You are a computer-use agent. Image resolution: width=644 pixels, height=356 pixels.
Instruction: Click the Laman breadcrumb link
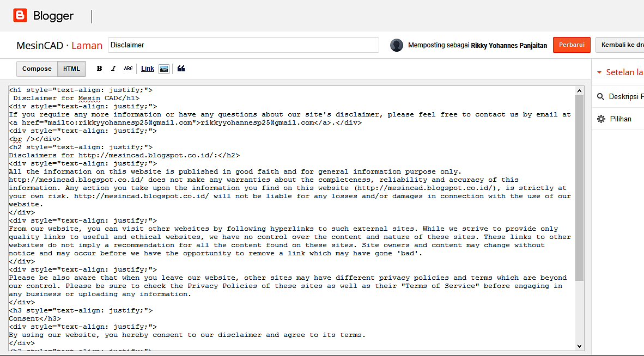pos(87,45)
